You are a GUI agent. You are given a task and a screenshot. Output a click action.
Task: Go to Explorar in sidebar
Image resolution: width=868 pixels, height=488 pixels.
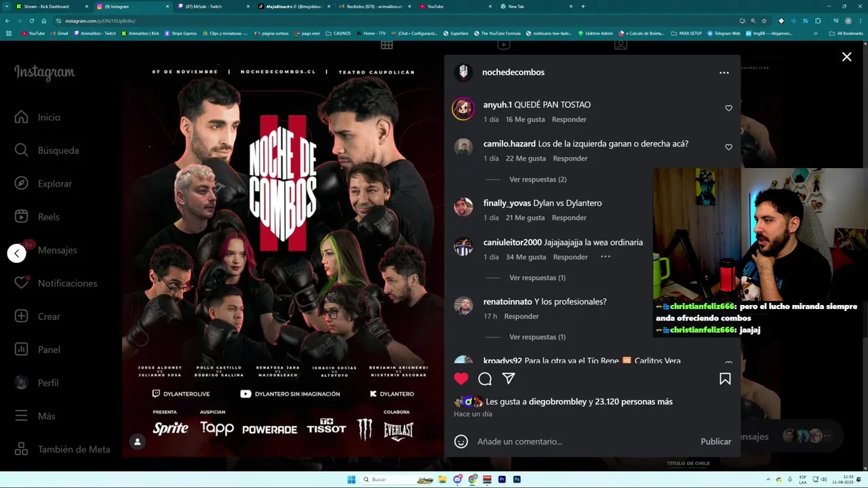[x=43, y=184]
